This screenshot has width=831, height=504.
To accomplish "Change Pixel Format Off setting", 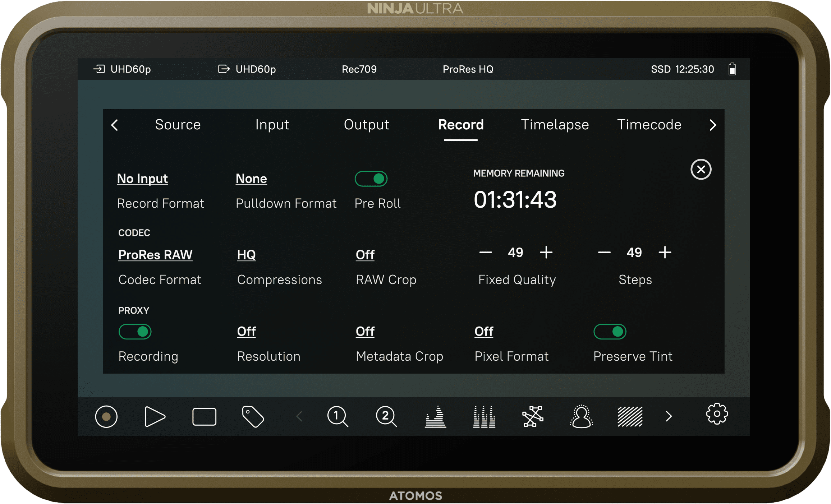I will point(484,331).
